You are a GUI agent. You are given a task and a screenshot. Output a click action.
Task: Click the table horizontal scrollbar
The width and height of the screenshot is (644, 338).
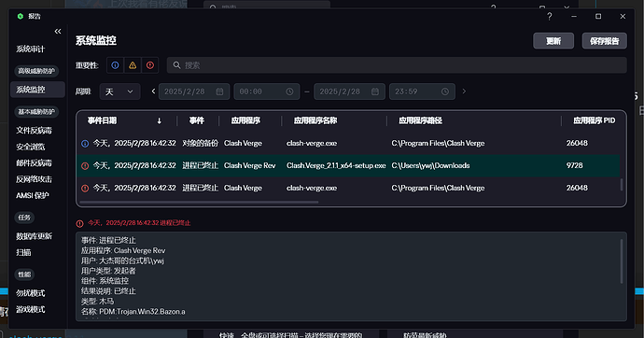(x=199, y=202)
